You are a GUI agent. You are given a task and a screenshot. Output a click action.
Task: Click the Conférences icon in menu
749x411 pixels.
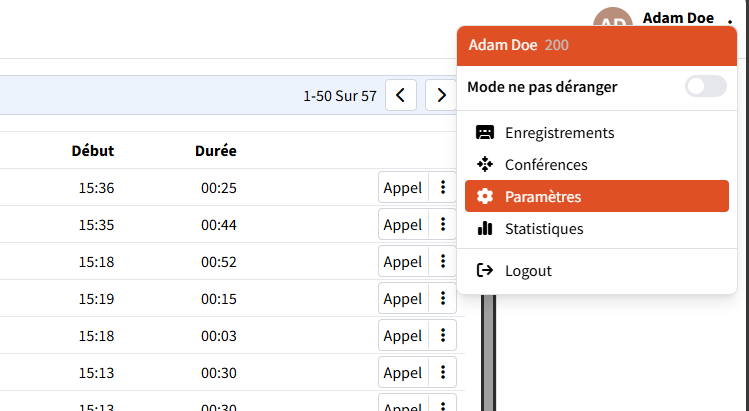coord(485,165)
